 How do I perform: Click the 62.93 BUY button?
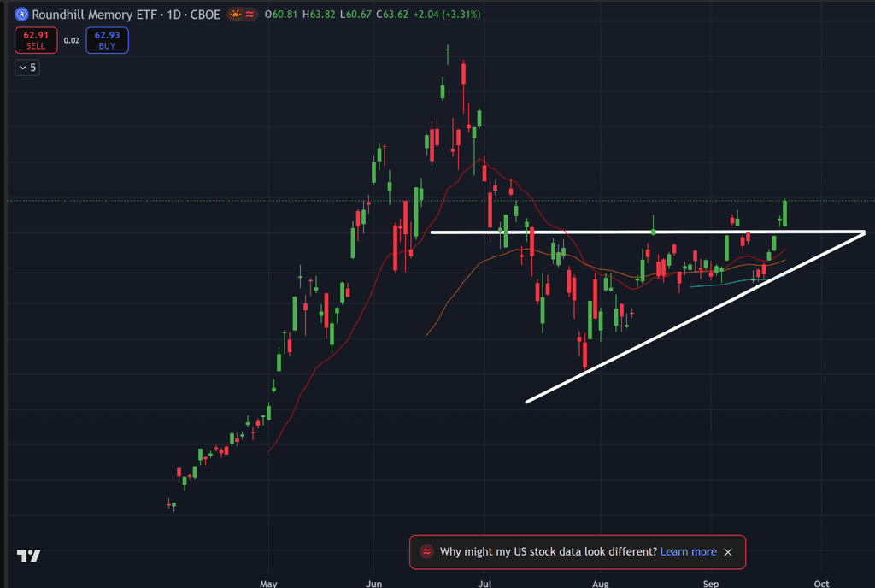(x=107, y=40)
